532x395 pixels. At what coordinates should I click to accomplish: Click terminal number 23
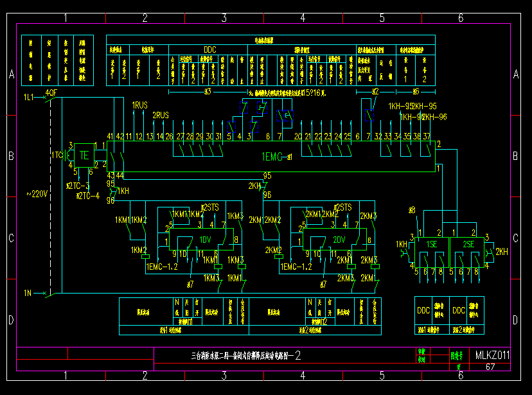328,136
